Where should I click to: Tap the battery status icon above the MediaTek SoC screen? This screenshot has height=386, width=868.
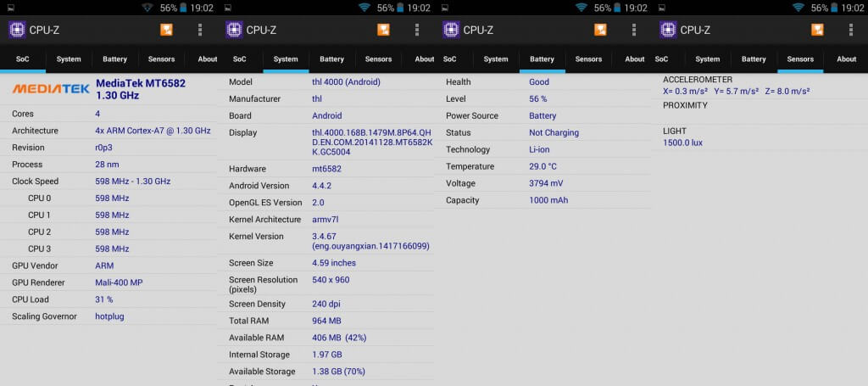183,8
